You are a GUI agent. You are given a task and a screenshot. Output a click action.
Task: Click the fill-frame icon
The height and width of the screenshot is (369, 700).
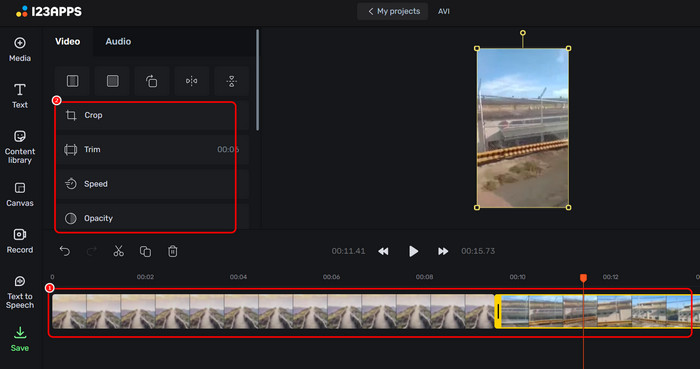[112, 81]
